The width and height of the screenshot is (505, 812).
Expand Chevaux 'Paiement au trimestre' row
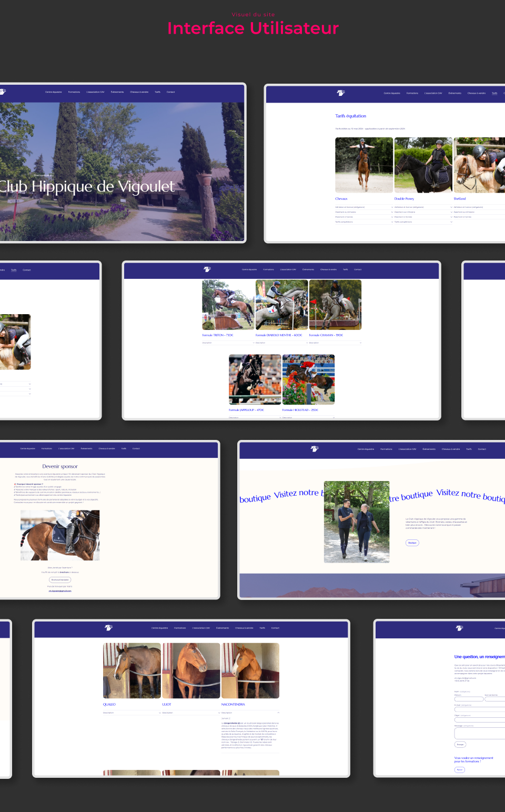[364, 212]
